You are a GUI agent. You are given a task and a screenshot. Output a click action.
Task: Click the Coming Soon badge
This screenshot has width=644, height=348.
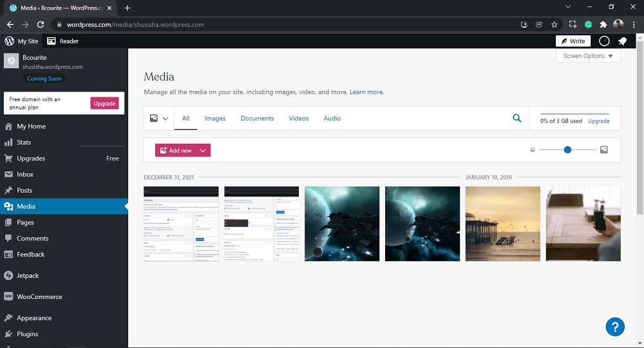(44, 79)
